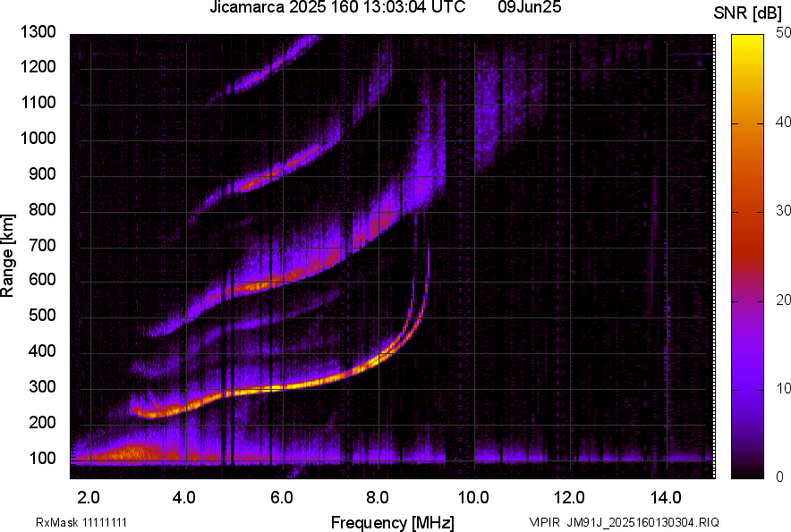This screenshot has width=791, height=532.
Task: Click the title text "Jicamarca 2025 160 13:03:04 UTC"
Action: (x=337, y=7)
